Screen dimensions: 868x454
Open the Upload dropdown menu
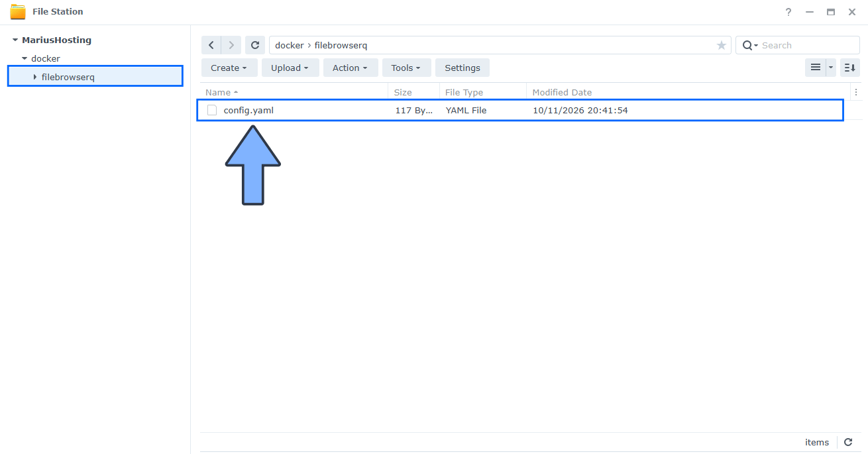click(x=290, y=68)
